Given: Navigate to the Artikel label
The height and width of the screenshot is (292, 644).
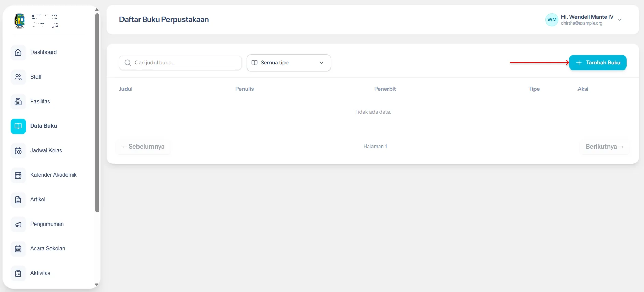Looking at the screenshot, I should click(x=38, y=200).
